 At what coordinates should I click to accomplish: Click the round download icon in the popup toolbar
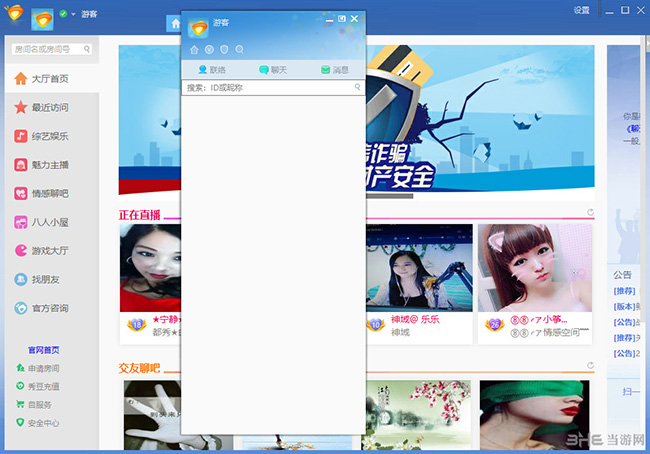pyautogui.click(x=210, y=49)
